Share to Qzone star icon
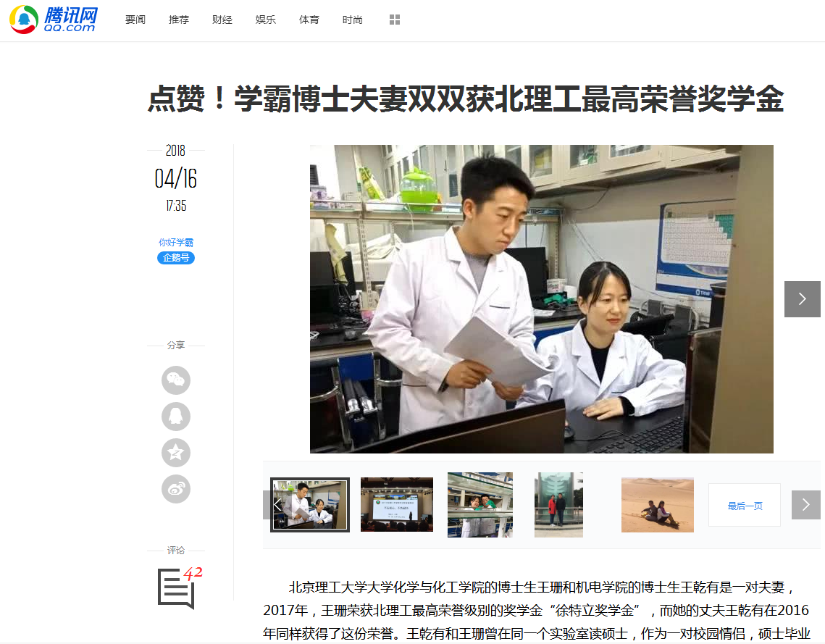Screen dimensions: 825x644 176,453
